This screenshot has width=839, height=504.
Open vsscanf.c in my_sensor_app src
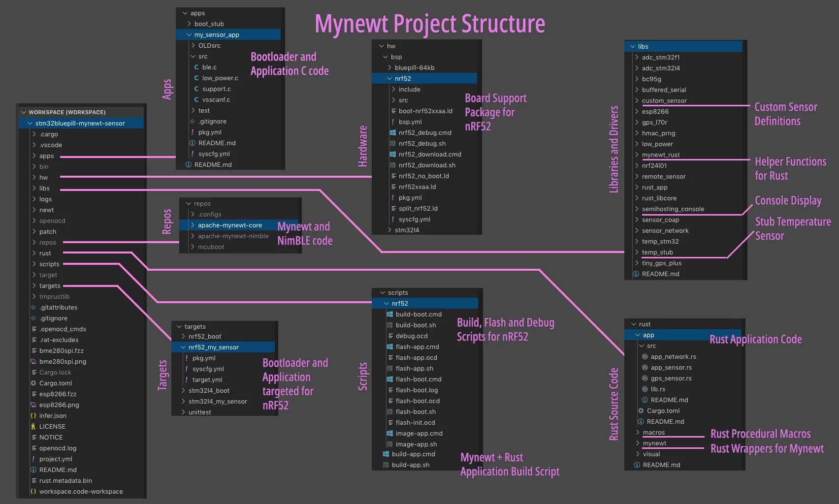[216, 99]
